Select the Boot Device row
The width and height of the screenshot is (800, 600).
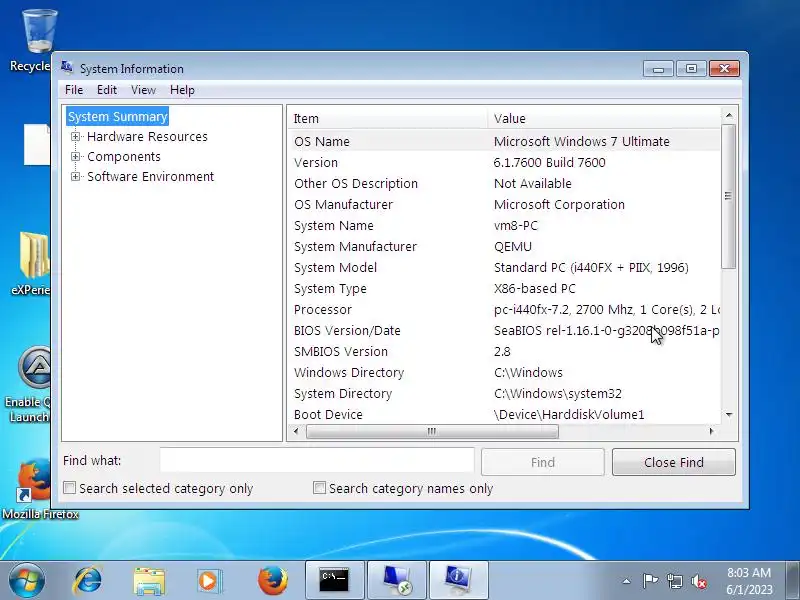[504, 414]
